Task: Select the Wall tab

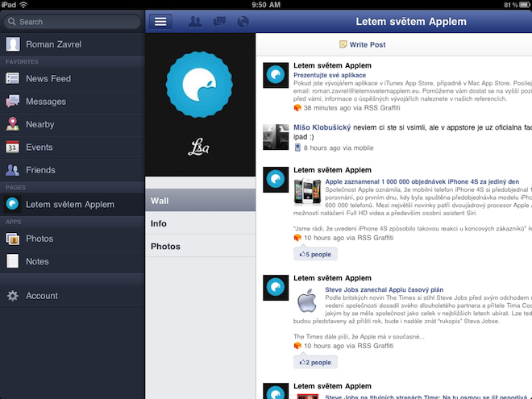Action: 200,201
